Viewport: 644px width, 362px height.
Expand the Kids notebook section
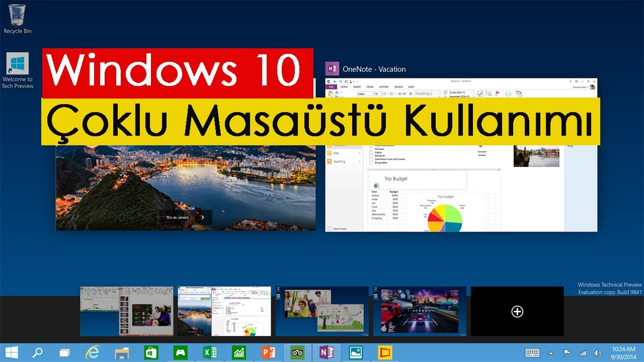click(359, 153)
